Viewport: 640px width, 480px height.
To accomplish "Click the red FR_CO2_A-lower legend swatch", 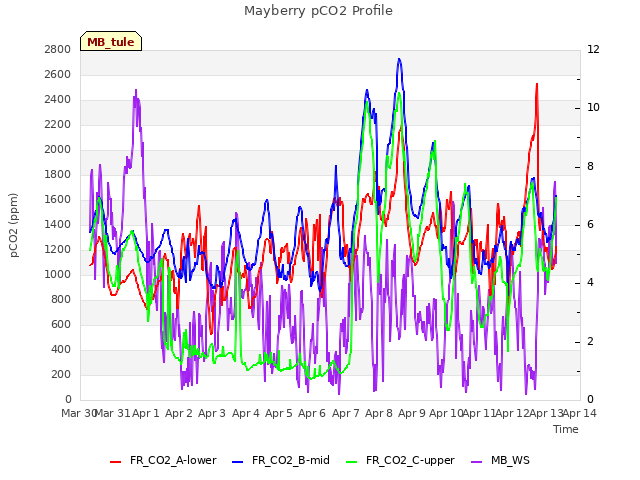I will pyautogui.click(x=116, y=462).
